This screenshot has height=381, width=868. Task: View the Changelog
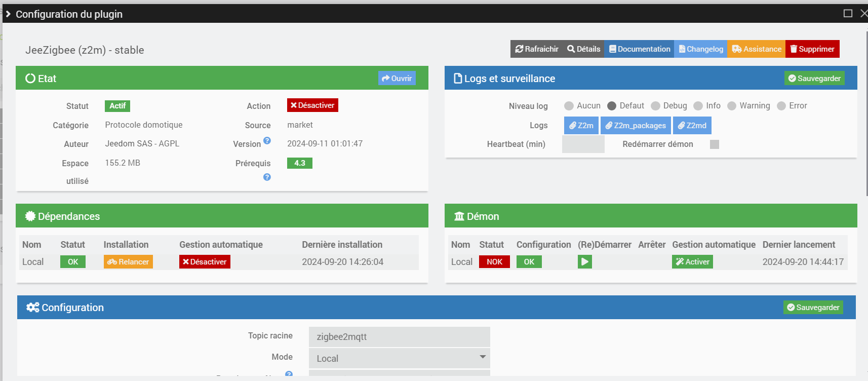(701, 49)
